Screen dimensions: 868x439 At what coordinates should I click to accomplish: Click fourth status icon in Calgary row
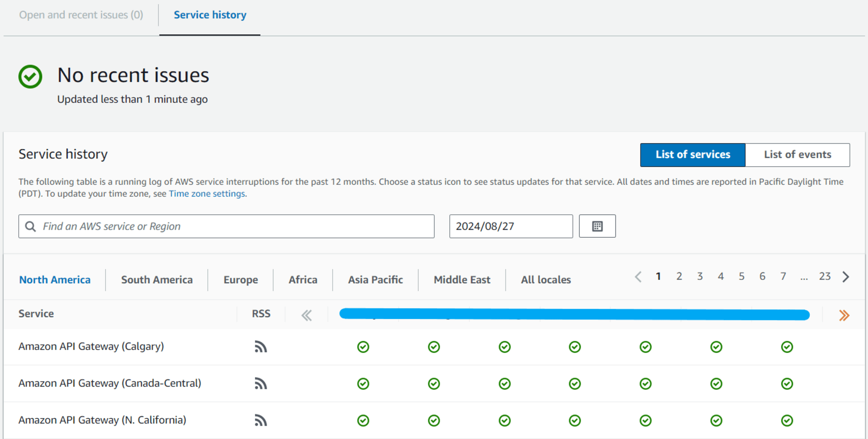coord(575,347)
